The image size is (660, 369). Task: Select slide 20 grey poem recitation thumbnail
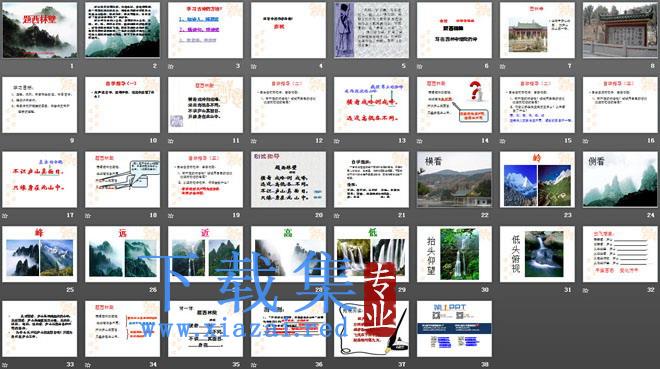pos(288,179)
